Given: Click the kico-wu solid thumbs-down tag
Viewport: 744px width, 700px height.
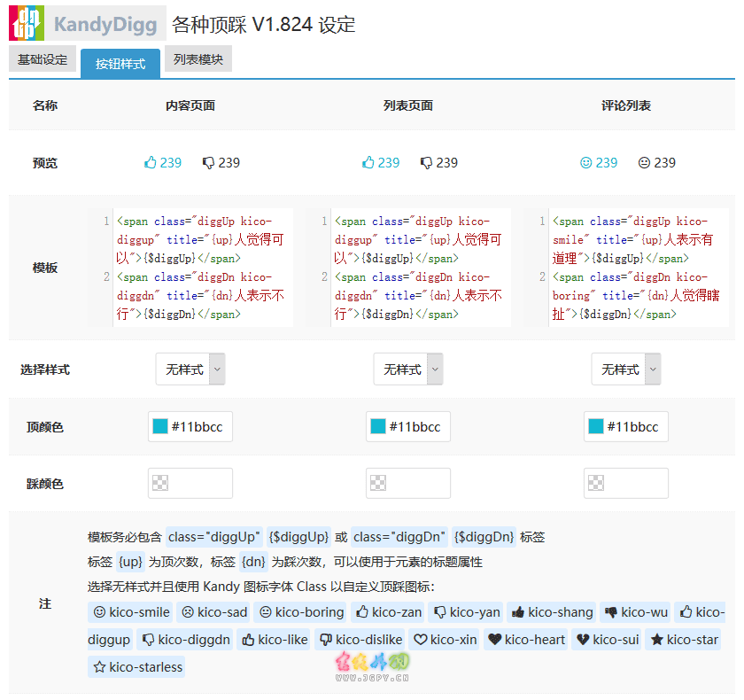Looking at the screenshot, I should 636,612.
